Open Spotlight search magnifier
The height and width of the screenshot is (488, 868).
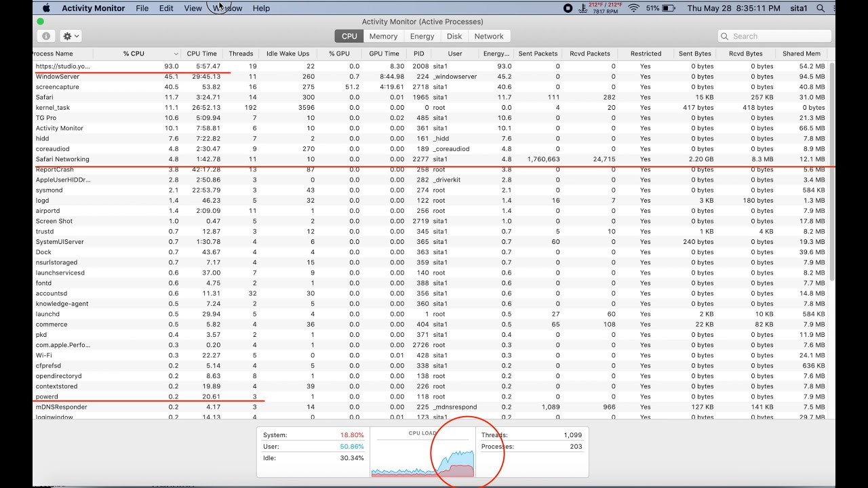(821, 8)
